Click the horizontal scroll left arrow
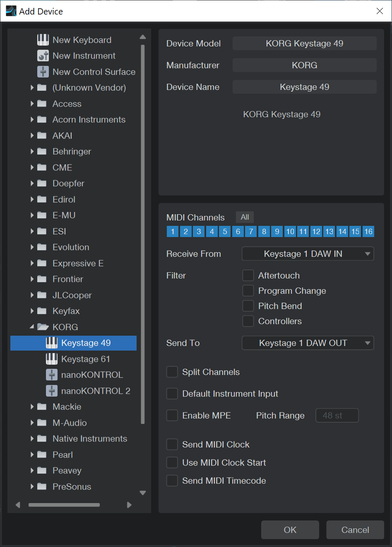This screenshot has width=392, height=547. point(17,505)
